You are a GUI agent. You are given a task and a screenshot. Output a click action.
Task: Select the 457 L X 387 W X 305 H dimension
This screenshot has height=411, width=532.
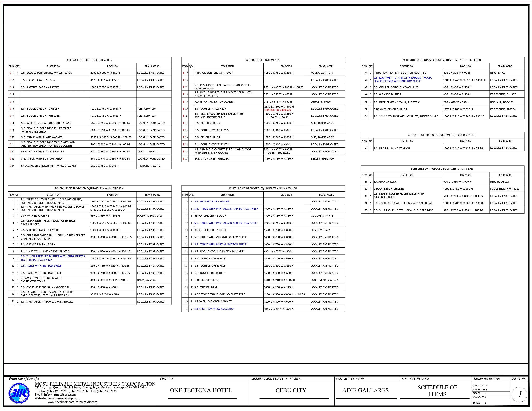[104, 80]
